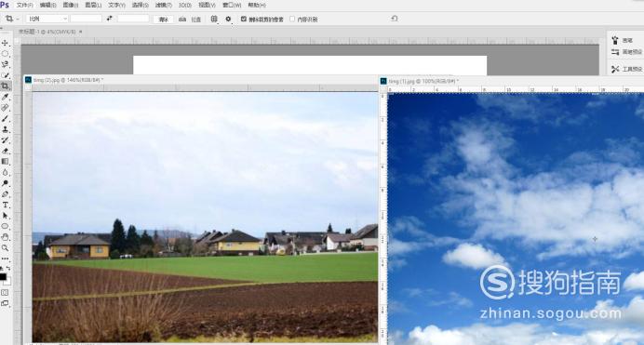The image size is (644, 345).
Task: Click the reset crop arrow icon
Action: (x=395, y=19)
